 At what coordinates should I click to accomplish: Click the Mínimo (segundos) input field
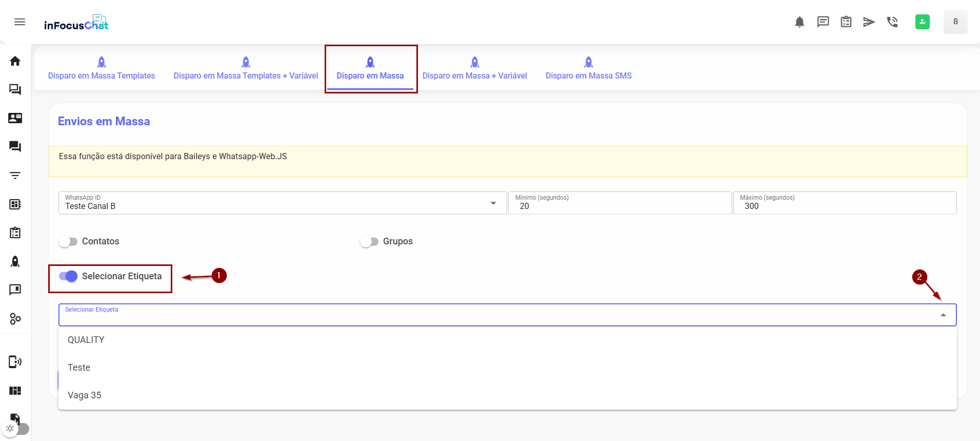pyautogui.click(x=619, y=206)
